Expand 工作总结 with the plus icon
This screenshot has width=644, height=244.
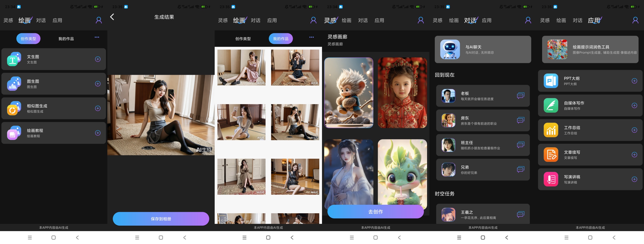[634, 130]
